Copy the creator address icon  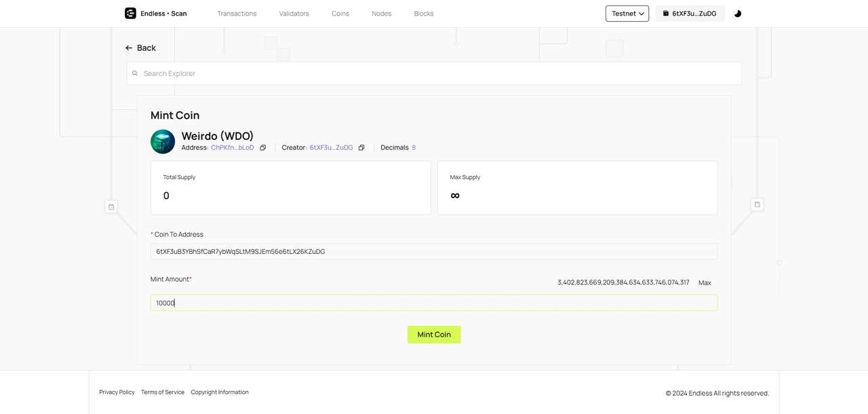click(x=361, y=148)
